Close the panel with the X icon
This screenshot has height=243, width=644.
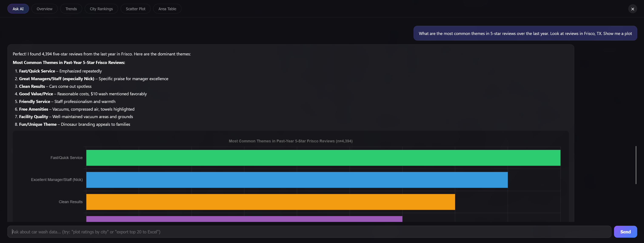[633, 9]
